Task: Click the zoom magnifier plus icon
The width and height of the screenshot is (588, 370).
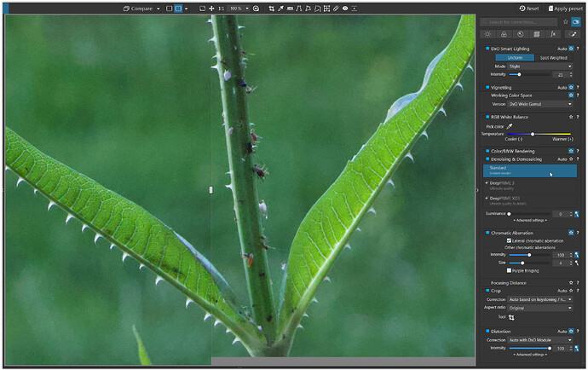Action: click(x=257, y=9)
